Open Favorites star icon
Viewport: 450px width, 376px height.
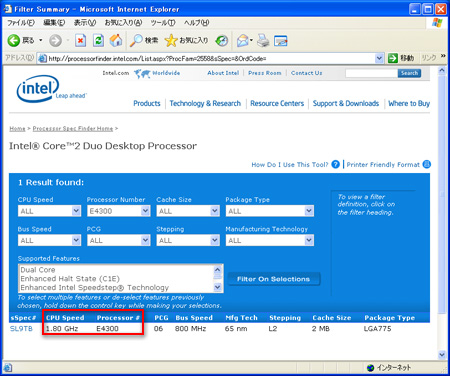click(x=171, y=41)
